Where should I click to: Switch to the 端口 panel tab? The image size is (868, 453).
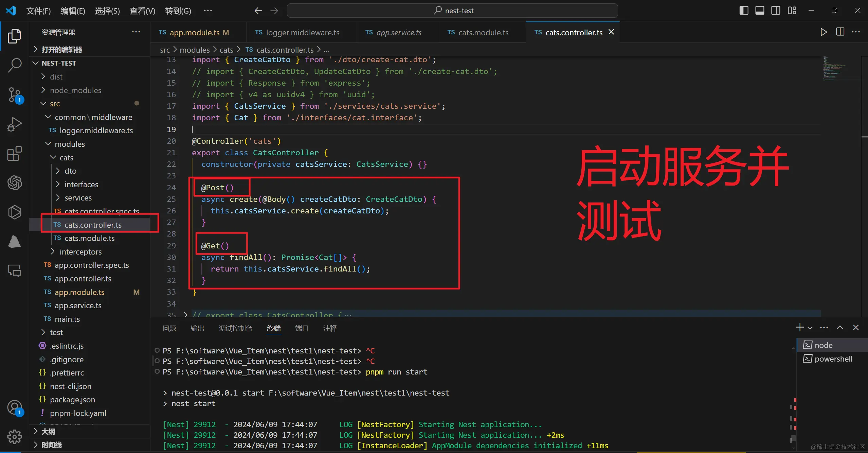302,328
